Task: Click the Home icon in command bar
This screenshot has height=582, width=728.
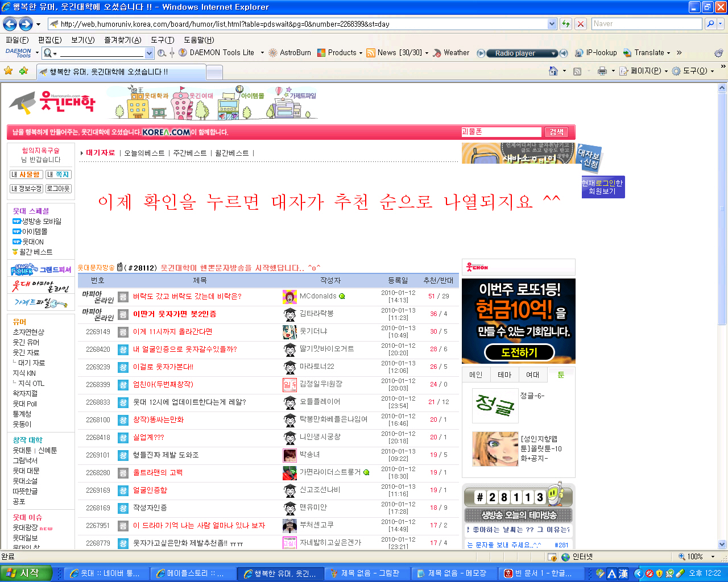Action: [x=553, y=71]
